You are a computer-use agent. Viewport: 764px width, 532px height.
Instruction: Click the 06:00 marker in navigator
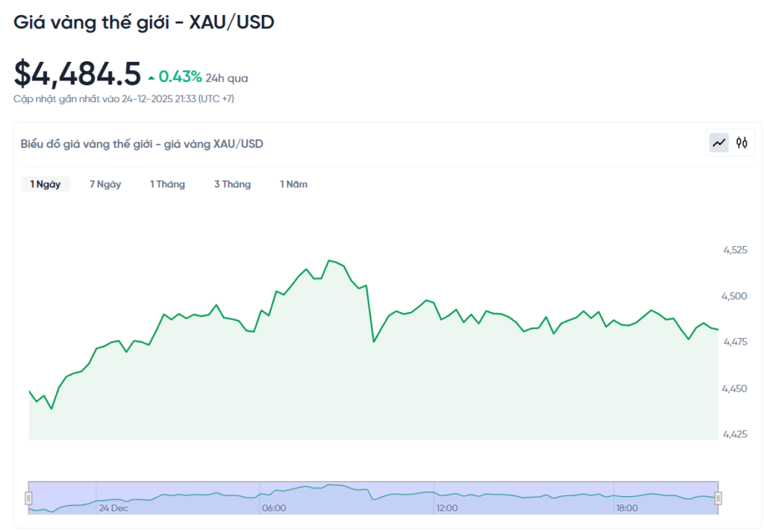coord(274,508)
